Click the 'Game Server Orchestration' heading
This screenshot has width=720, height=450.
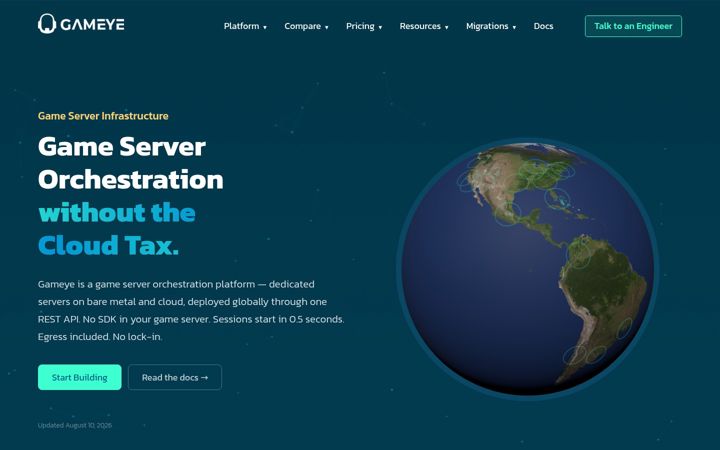point(130,163)
